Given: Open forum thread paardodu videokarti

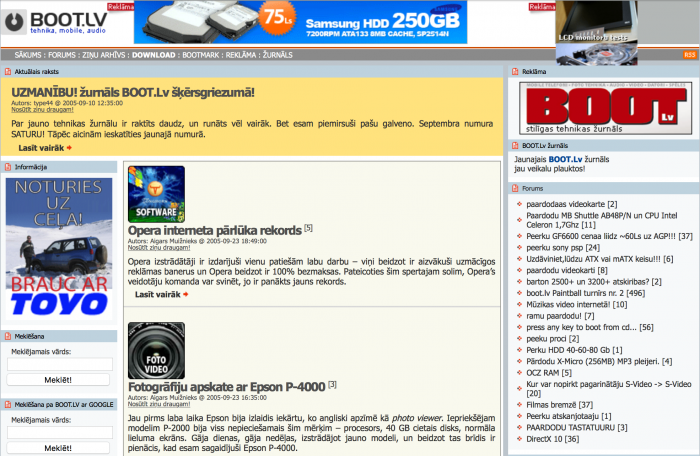Looking at the screenshot, I should coord(567,270).
